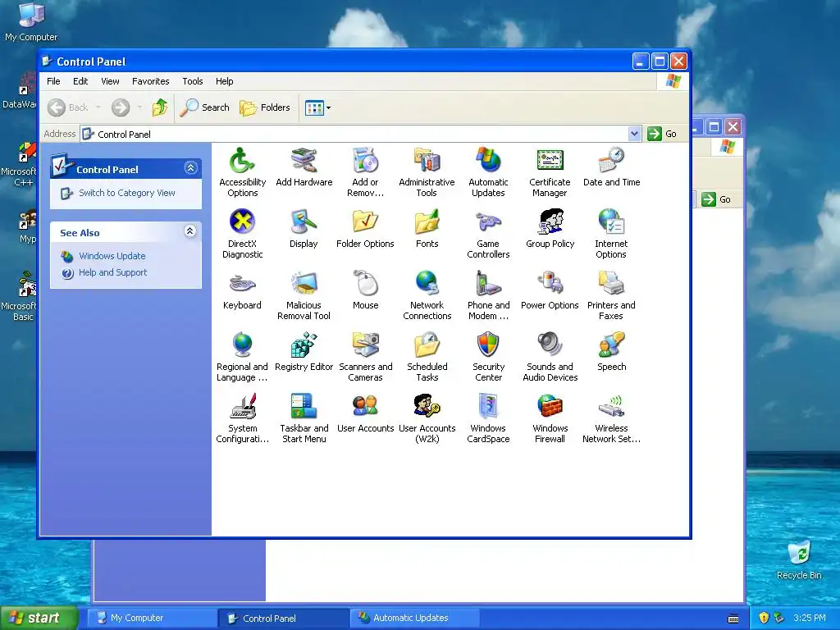
Task: Select the User Accounts icon
Action: (365, 406)
